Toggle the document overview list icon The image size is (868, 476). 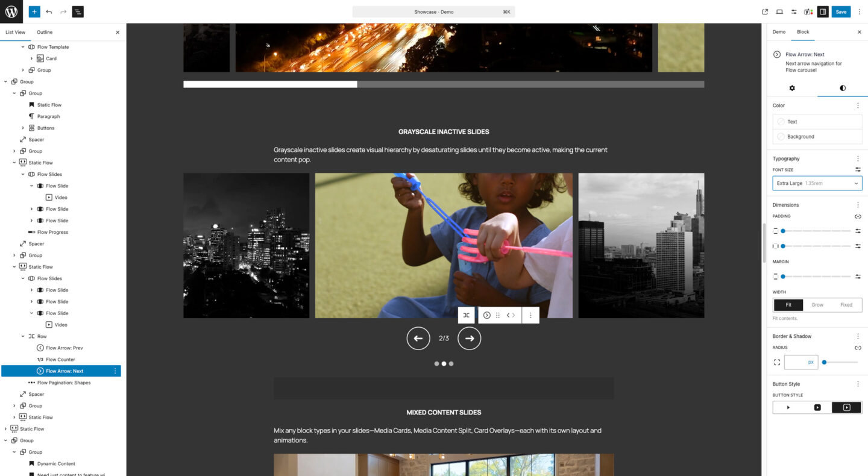(x=78, y=11)
